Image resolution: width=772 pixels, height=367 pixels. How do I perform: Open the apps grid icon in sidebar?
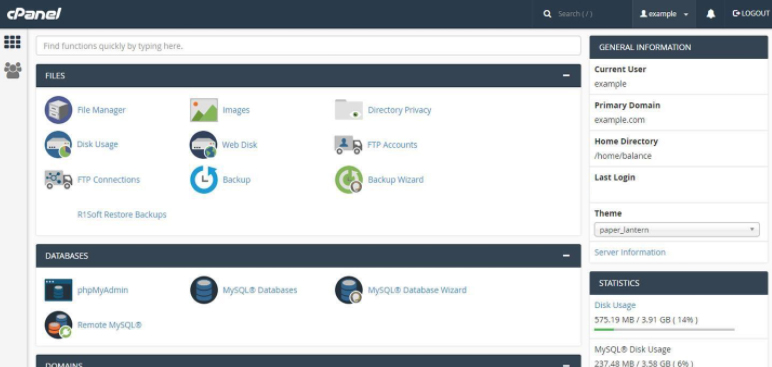click(x=12, y=42)
